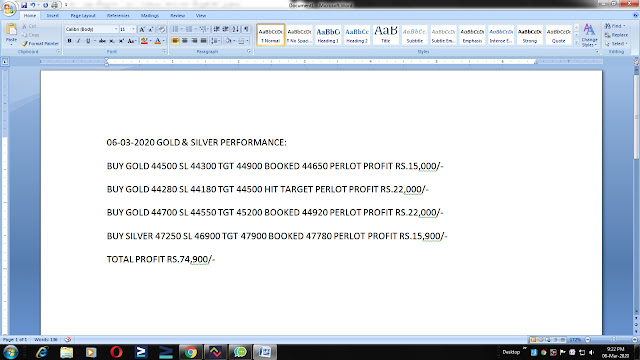Clear all text formatting
640x360 pixels.
coord(162,29)
